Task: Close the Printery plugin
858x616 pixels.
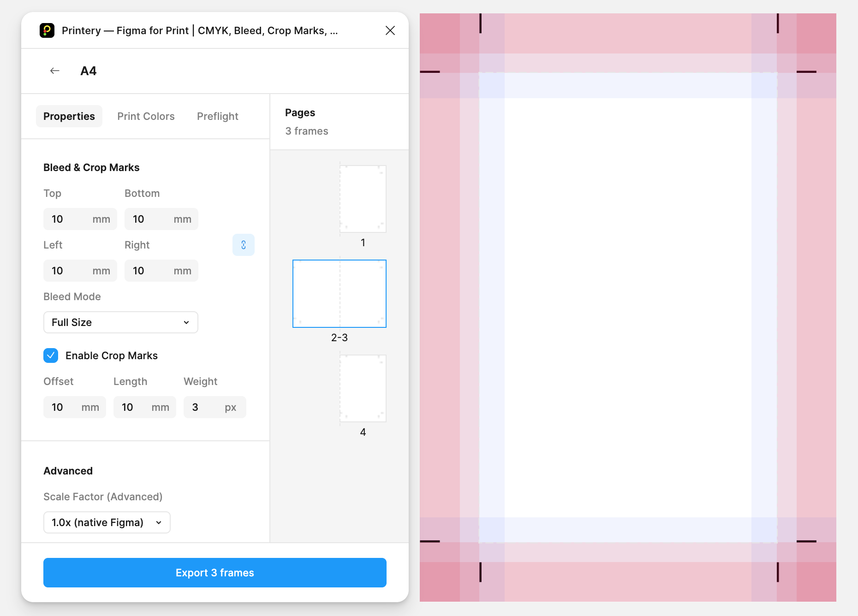Action: 390,30
